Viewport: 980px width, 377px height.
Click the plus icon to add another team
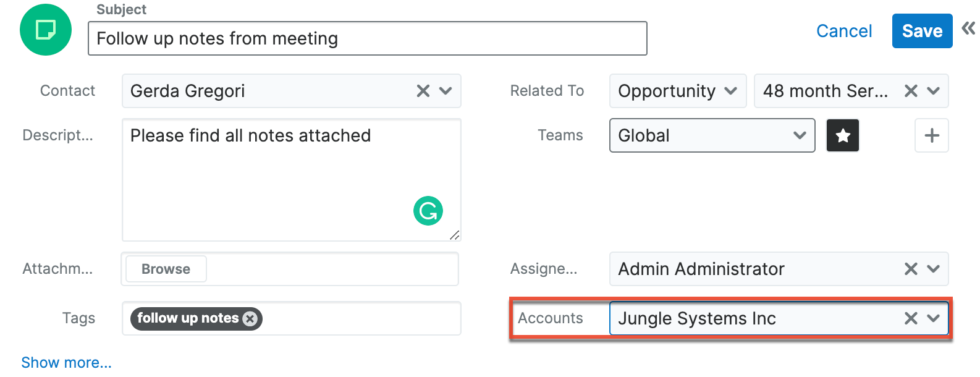point(931,135)
